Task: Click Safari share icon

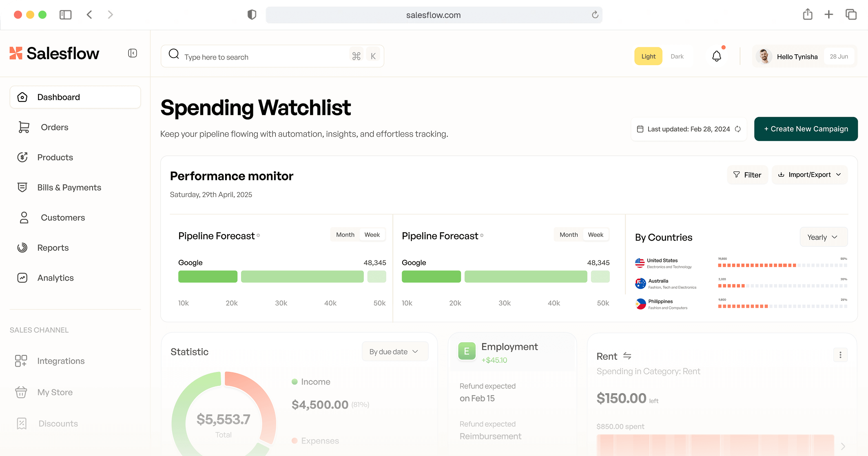Action: coord(808,15)
